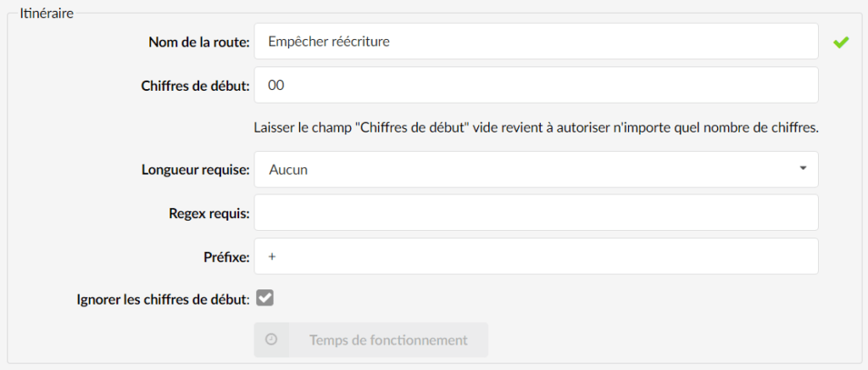This screenshot has height=370, width=868.
Task: Click the 'Itinéraire' section legend
Action: click(47, 14)
